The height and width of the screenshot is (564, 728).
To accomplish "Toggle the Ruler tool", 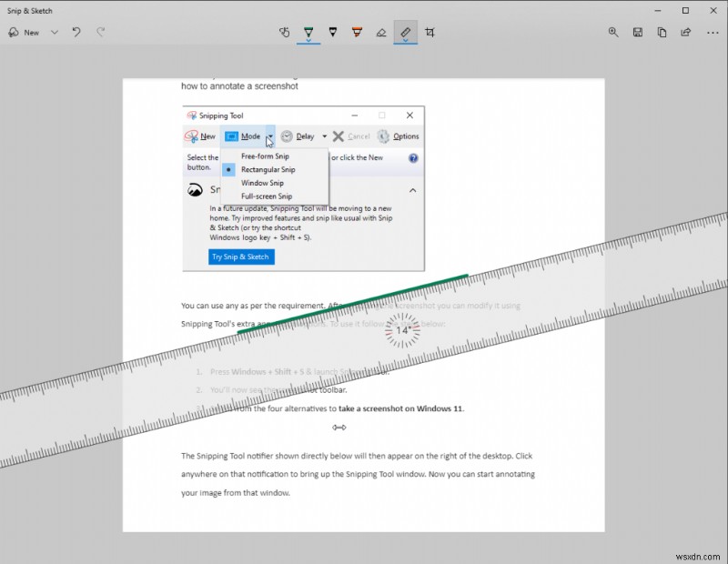I will 405,33.
